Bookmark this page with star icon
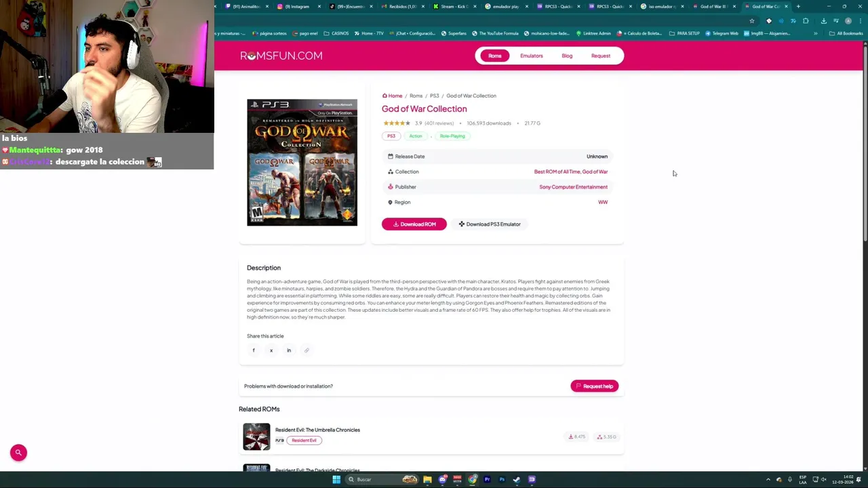The width and height of the screenshot is (868, 488). [751, 21]
